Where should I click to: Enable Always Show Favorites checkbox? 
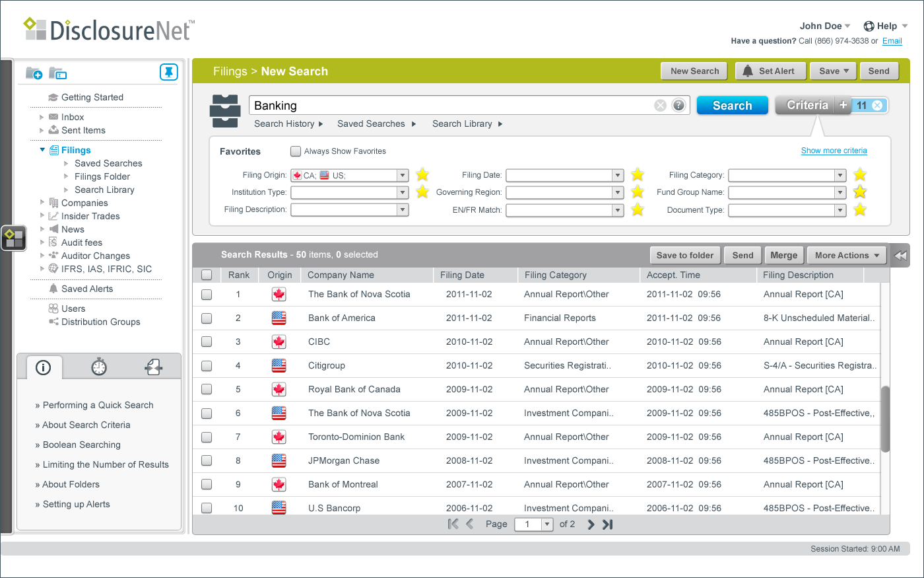click(296, 151)
